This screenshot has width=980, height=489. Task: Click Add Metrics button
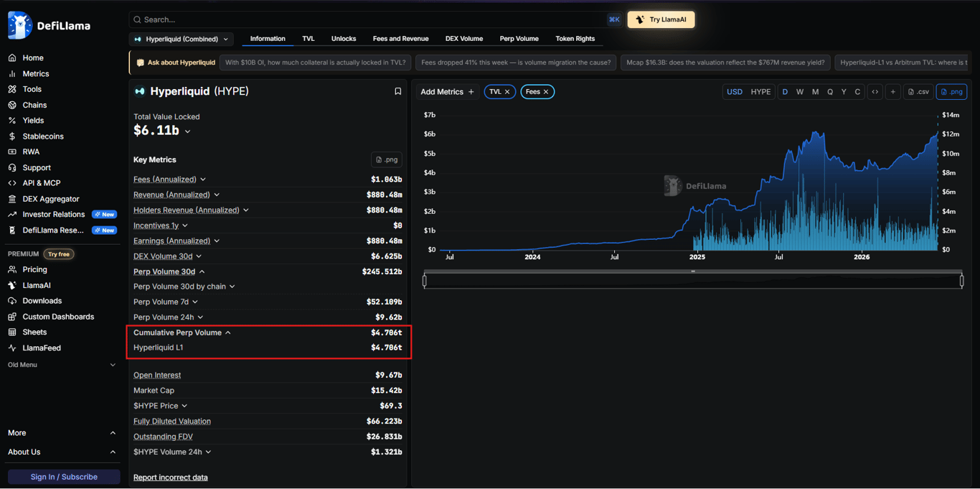click(x=447, y=92)
